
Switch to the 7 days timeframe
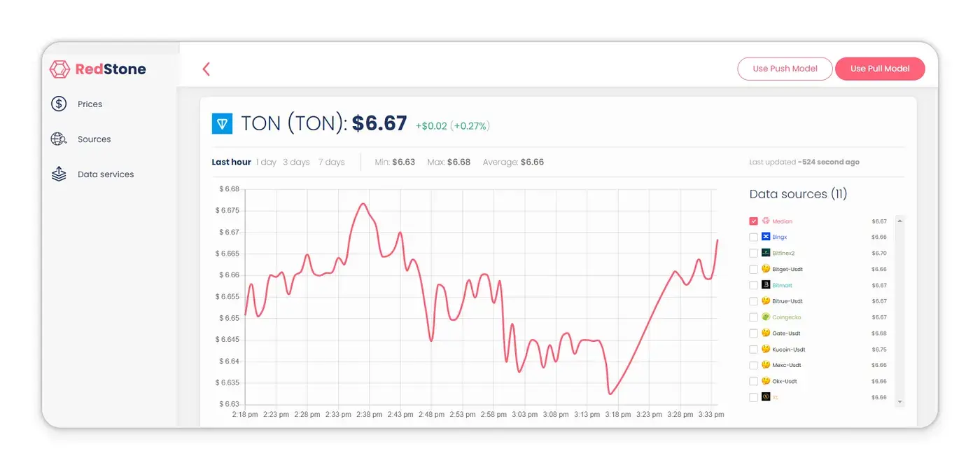pyautogui.click(x=331, y=161)
